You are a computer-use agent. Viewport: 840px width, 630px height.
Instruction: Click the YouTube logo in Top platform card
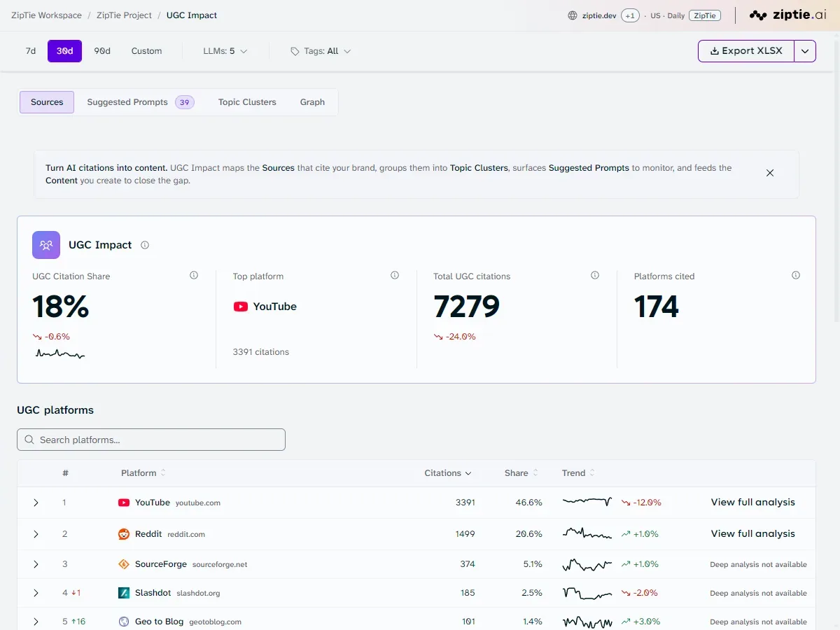pyautogui.click(x=241, y=307)
